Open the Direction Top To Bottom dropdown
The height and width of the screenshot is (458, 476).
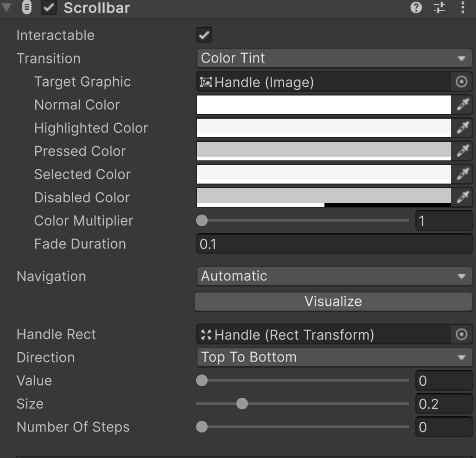point(334,357)
